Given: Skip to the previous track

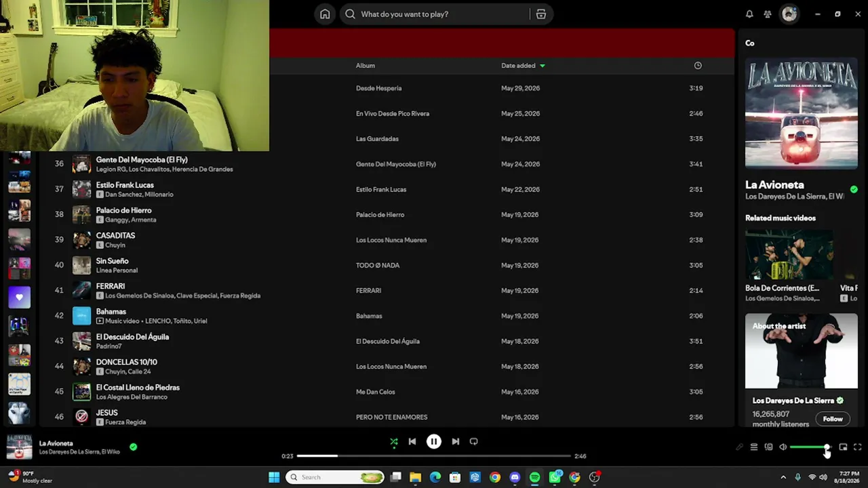Looking at the screenshot, I should [412, 442].
